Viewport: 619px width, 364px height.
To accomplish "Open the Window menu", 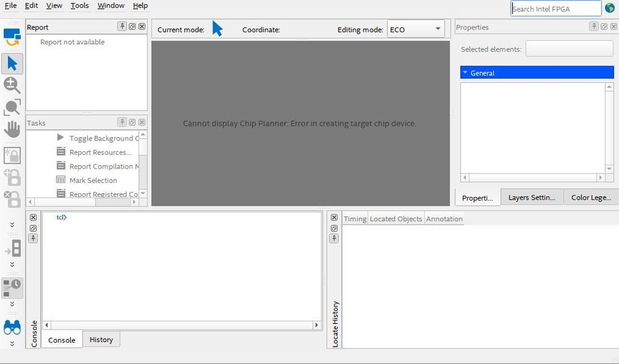I will (x=111, y=6).
